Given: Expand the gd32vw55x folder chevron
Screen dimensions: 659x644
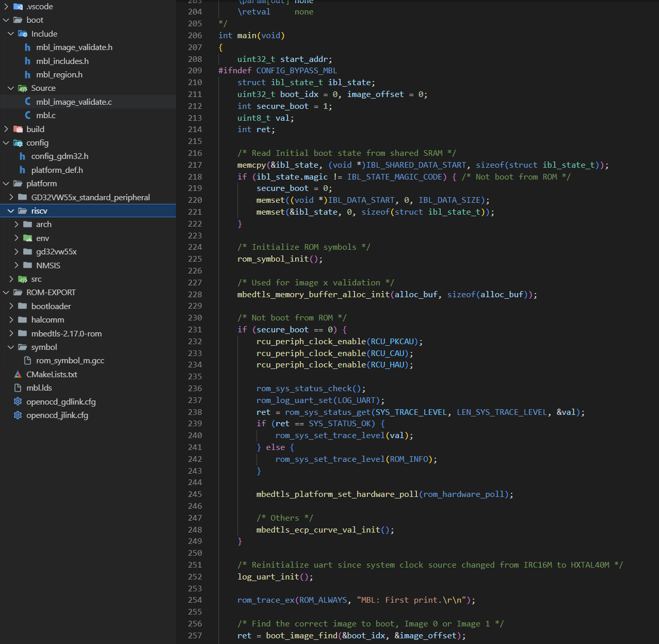Looking at the screenshot, I should (16, 252).
